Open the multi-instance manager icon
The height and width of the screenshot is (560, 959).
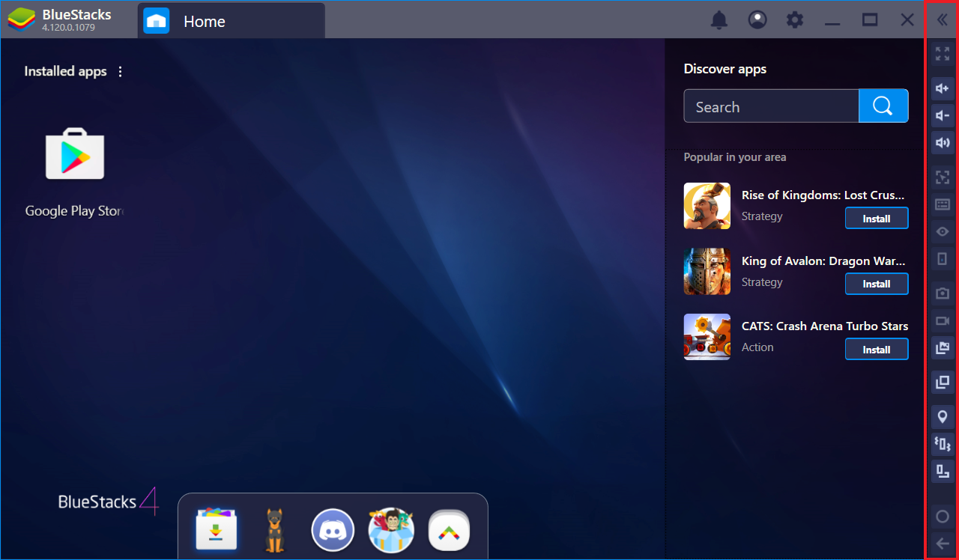point(943,383)
